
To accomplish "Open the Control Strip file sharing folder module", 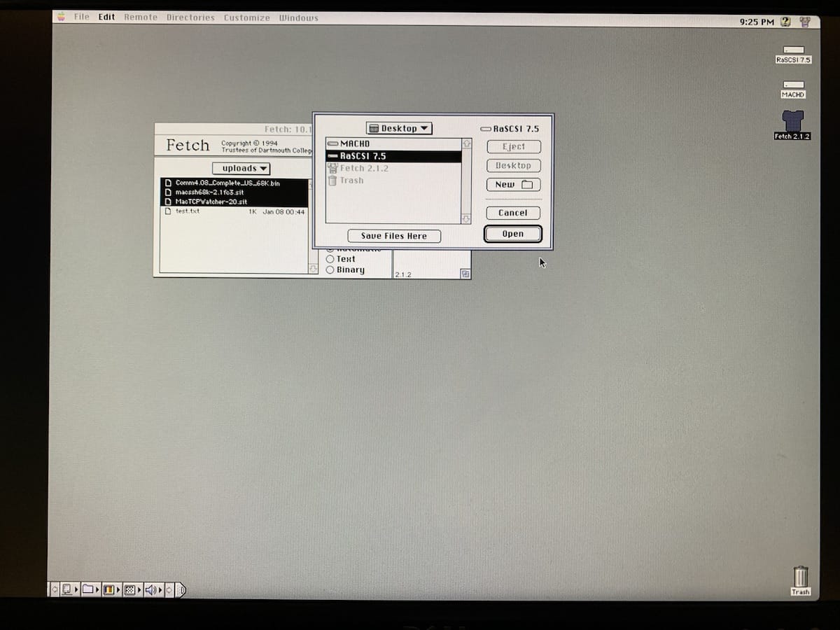I will point(88,589).
